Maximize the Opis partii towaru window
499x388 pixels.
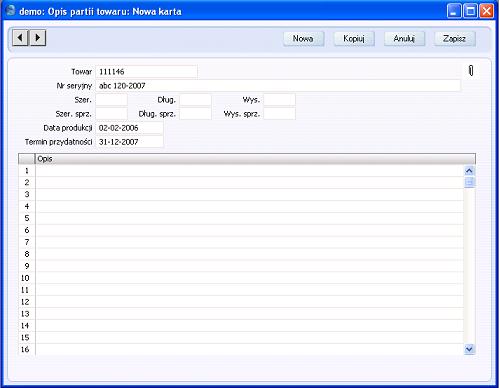coord(470,11)
